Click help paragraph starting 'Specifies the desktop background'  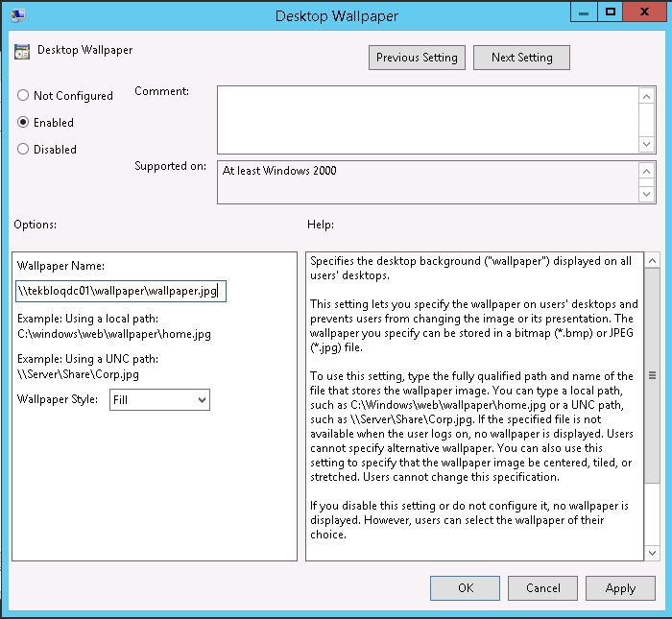pos(470,268)
